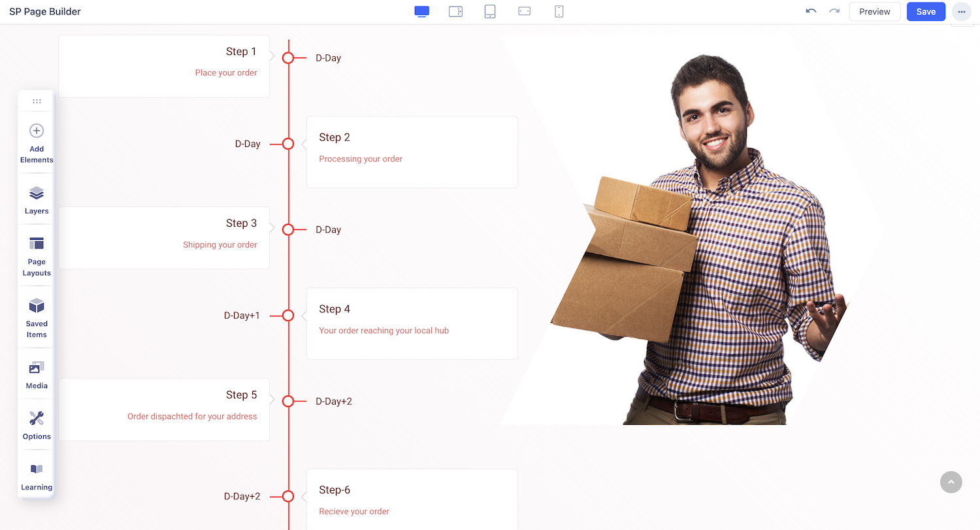This screenshot has width=980, height=530.
Task: Click the D-Day+1 label beside Step 4
Action: pos(242,316)
